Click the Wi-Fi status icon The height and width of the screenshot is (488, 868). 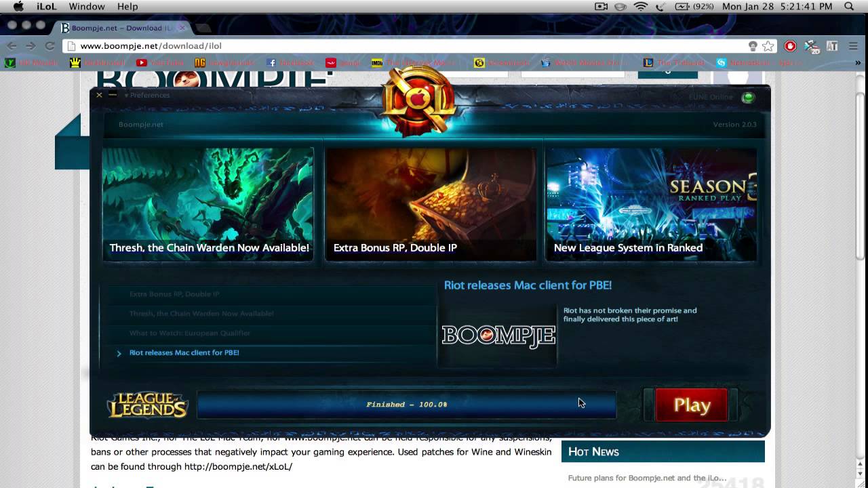[x=640, y=6]
